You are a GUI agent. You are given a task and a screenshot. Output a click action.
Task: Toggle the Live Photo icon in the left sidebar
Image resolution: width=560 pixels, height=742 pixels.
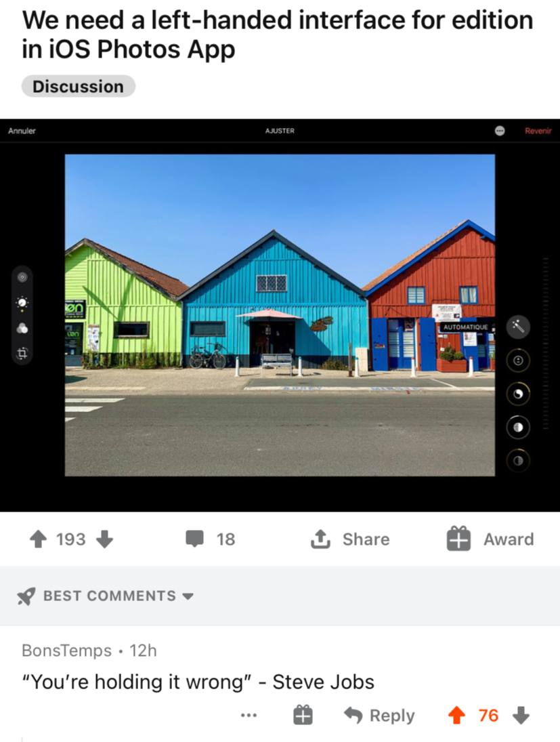point(22,277)
